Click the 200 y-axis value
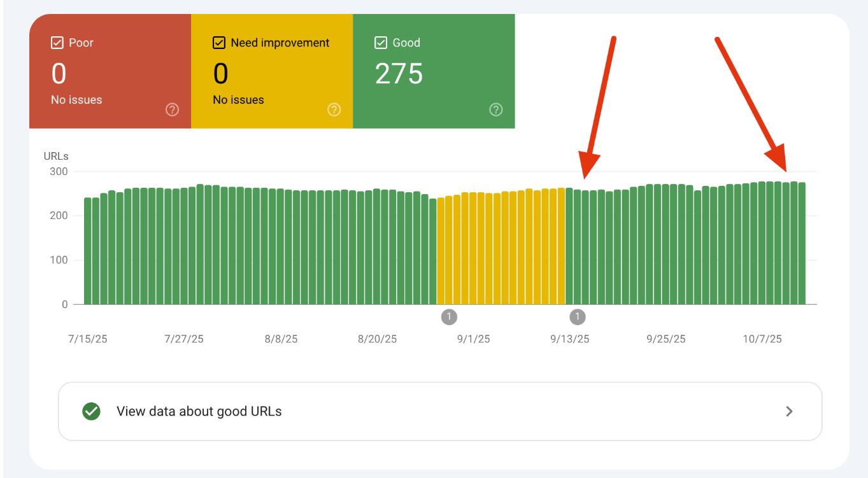The height and width of the screenshot is (478, 868). pyautogui.click(x=59, y=216)
